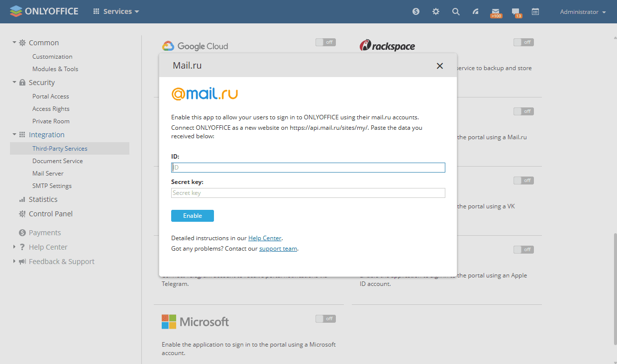Open the feed icon in header

coord(476,11)
